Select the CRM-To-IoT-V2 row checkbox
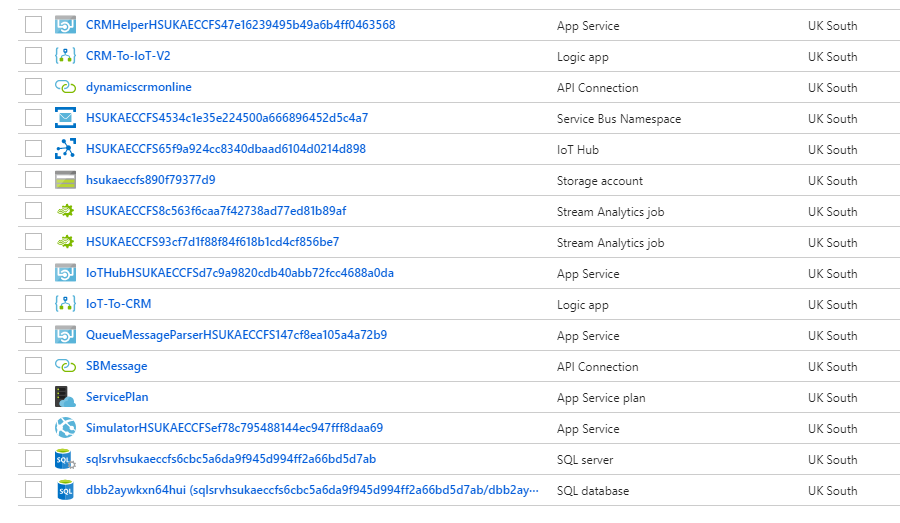900x523 pixels. (x=33, y=56)
